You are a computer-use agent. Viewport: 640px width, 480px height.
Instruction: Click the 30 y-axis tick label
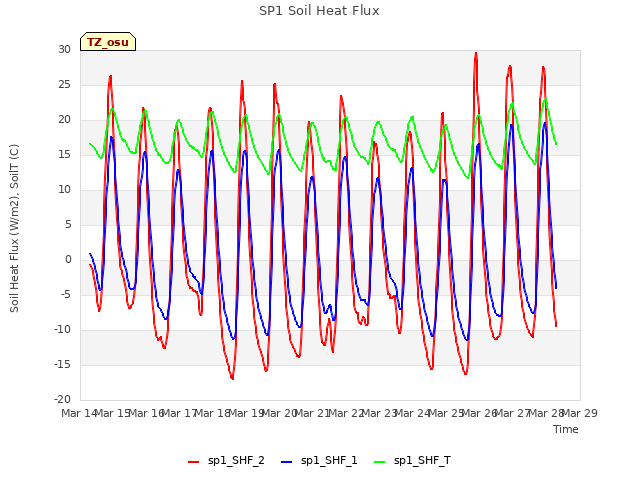64,50
